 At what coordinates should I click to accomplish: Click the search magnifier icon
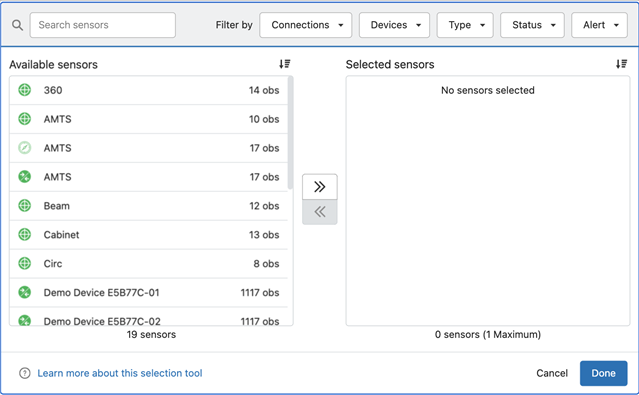click(x=17, y=25)
